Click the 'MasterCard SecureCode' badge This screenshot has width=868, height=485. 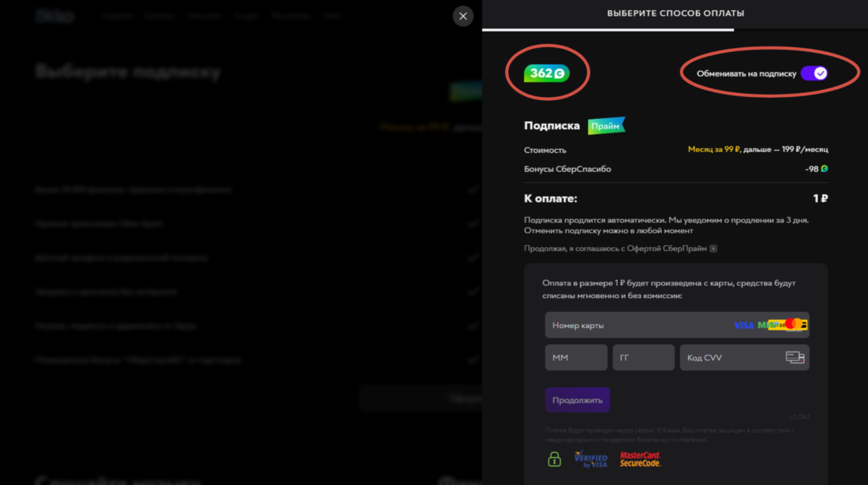coord(640,459)
